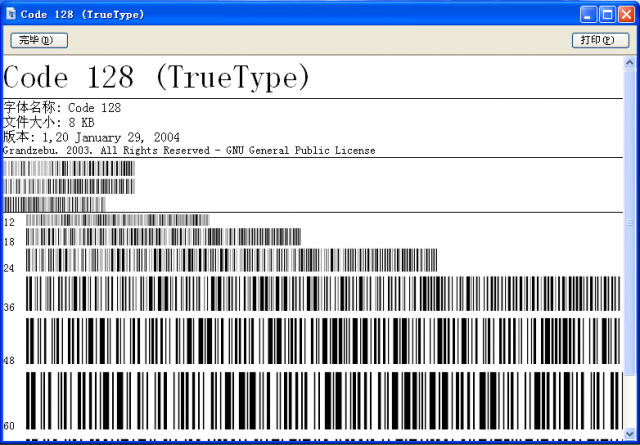Click the size label '48'
640x445 pixels.
[9, 361]
